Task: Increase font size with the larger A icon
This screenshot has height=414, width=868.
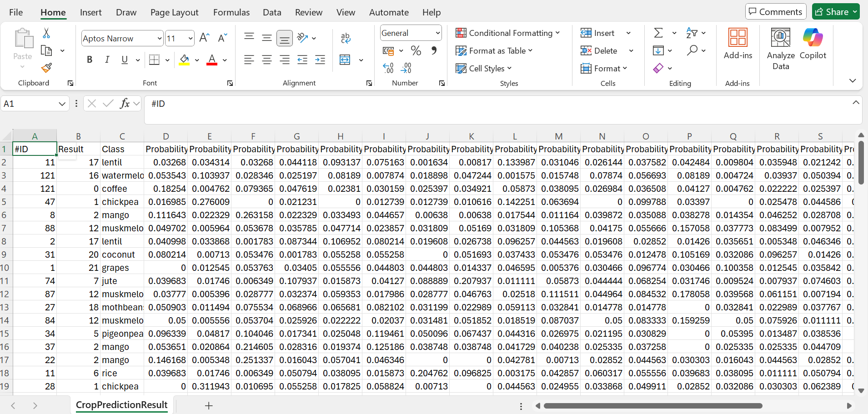Action: pyautogui.click(x=205, y=38)
